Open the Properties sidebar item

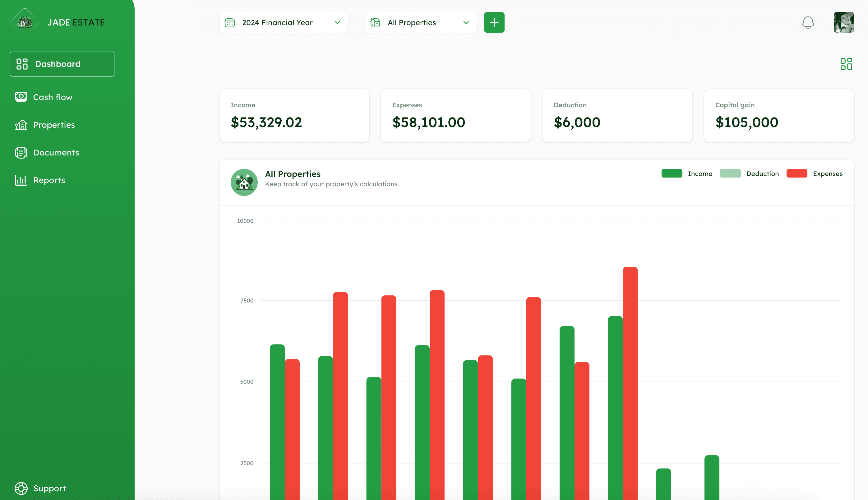[x=53, y=125]
